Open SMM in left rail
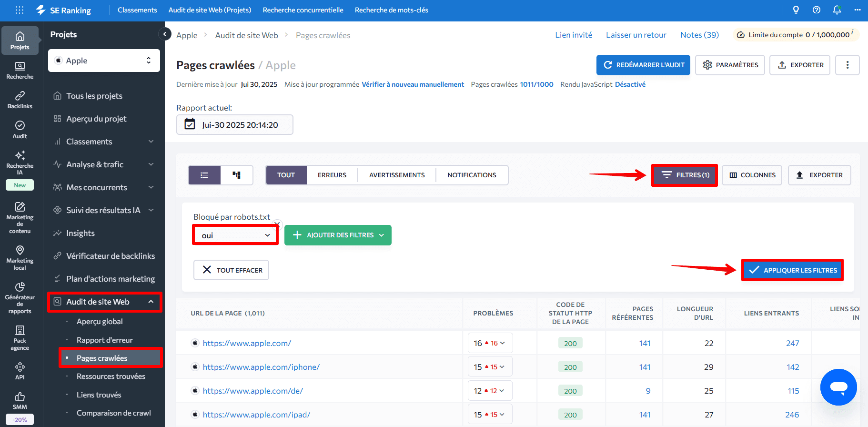Image resolution: width=868 pixels, height=427 pixels. (20, 400)
